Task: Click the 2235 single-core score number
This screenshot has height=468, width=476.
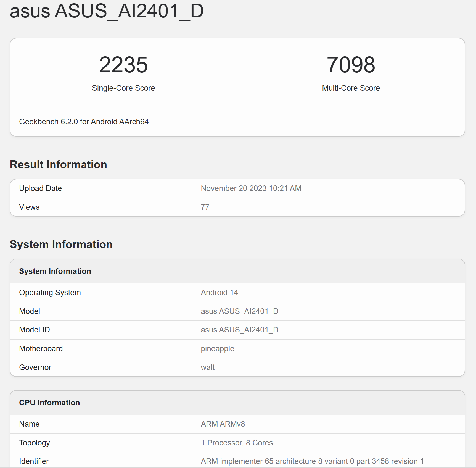Action: (123, 65)
